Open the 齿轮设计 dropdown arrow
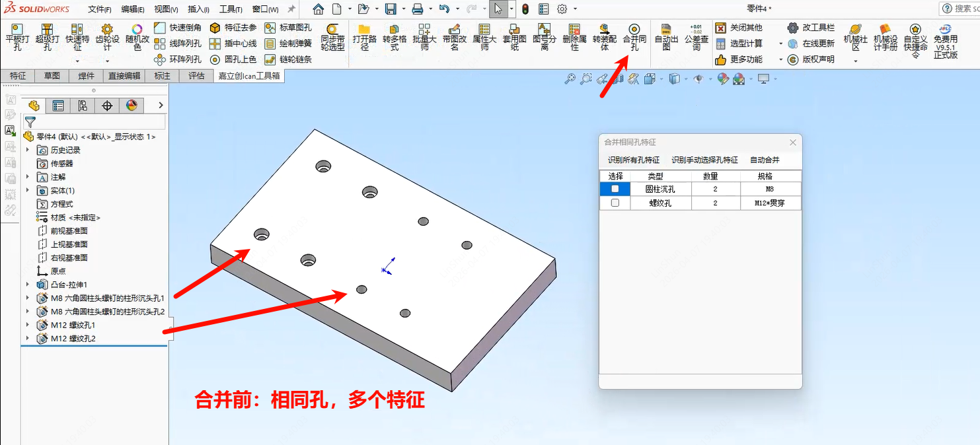The width and height of the screenshot is (980, 445). tap(107, 61)
